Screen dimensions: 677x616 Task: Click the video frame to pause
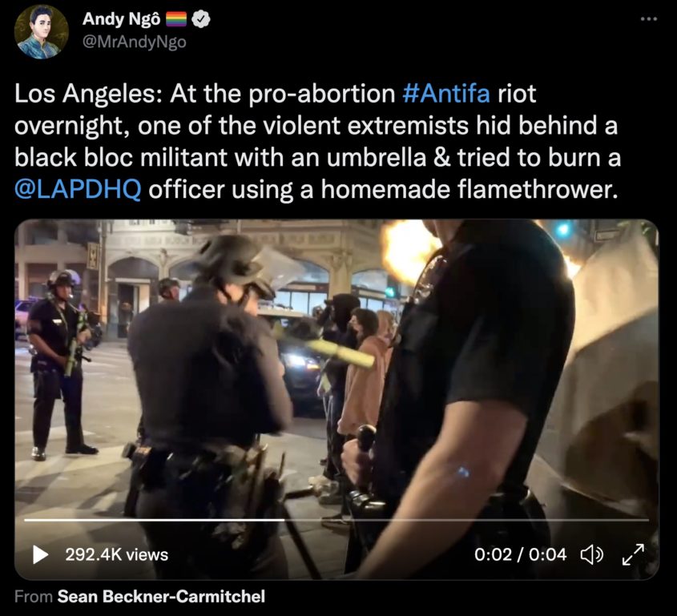pyautogui.click(x=336, y=367)
